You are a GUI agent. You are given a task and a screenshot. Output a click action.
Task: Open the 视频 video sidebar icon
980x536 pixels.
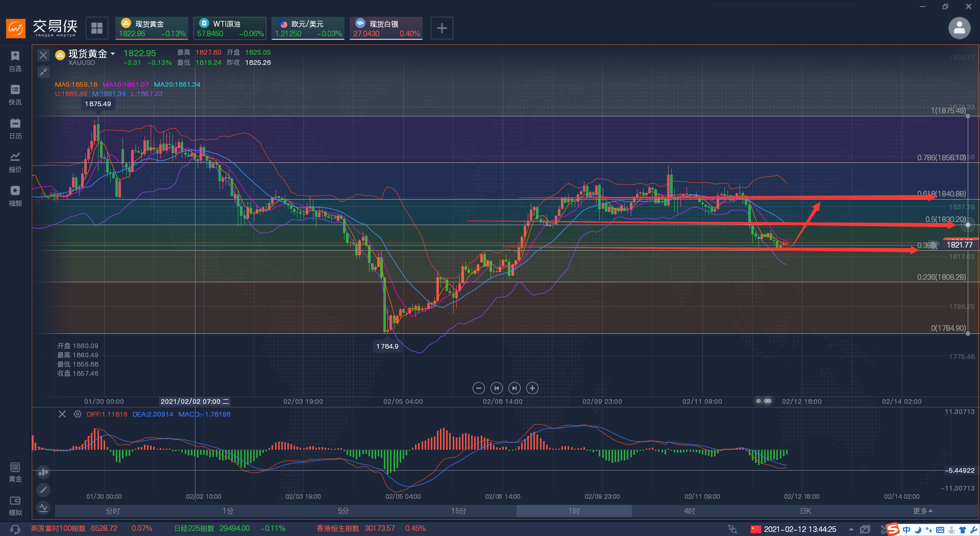(15, 196)
